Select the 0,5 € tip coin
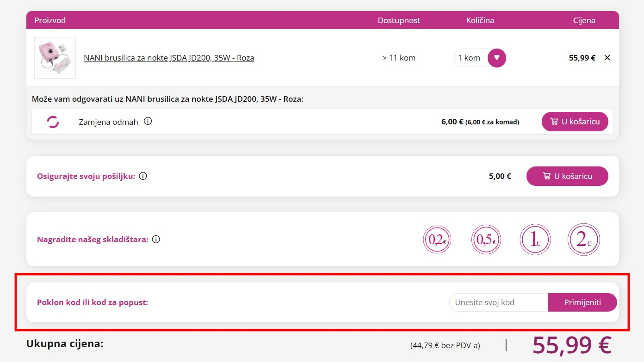Viewport: 644px width, 362px height. coord(486,239)
